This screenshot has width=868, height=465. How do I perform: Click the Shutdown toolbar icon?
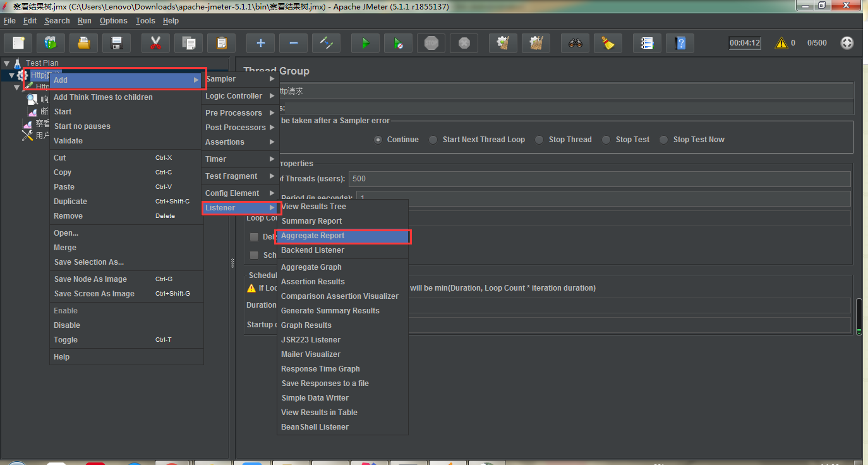464,43
